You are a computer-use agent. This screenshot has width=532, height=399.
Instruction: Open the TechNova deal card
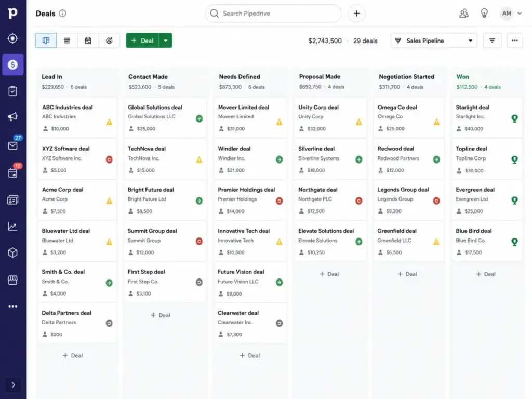tap(165, 159)
